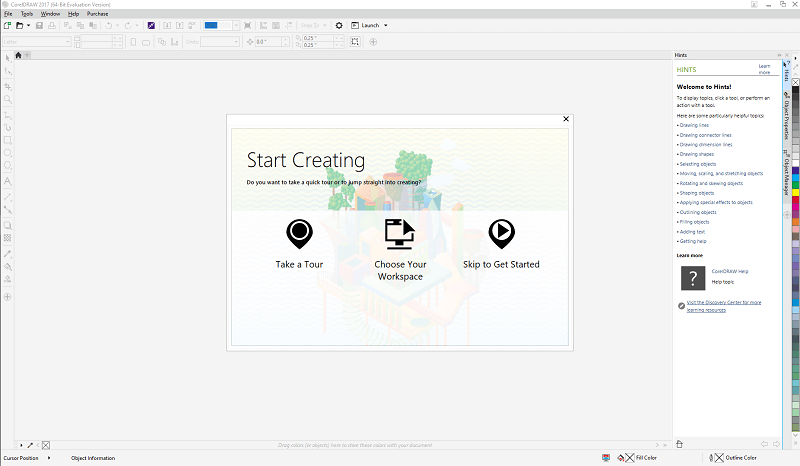Click the Publish to PDF icon
Image resolution: width=800 pixels, height=466 pixels.
[x=192, y=25]
